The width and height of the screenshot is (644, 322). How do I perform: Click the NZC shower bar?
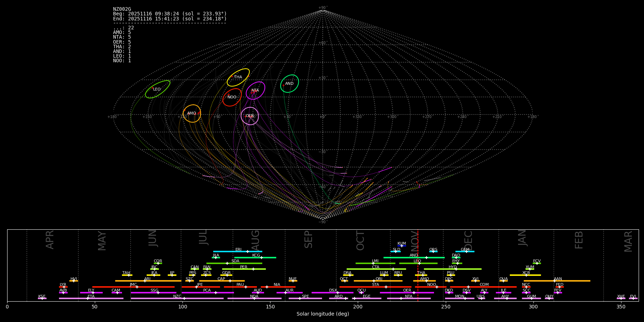[177, 298]
